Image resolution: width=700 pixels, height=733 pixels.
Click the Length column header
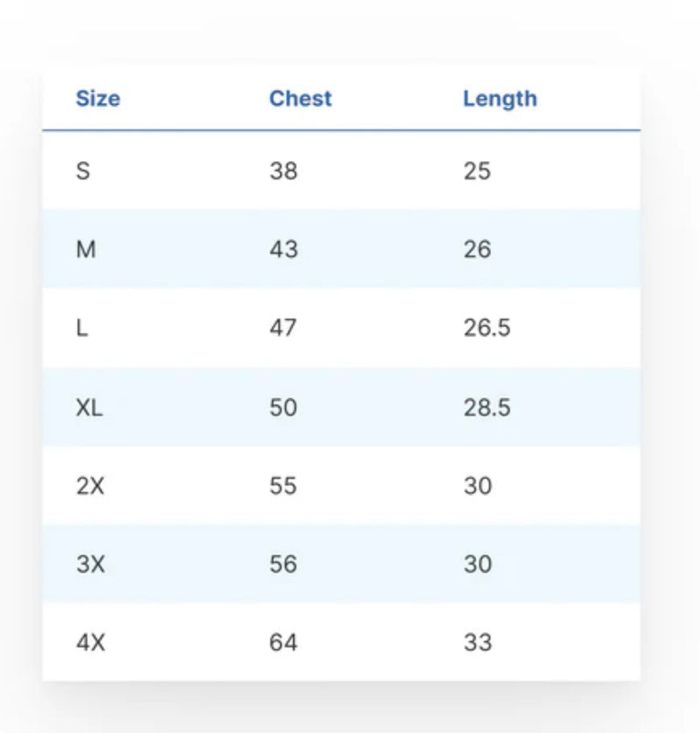pyautogui.click(x=500, y=99)
